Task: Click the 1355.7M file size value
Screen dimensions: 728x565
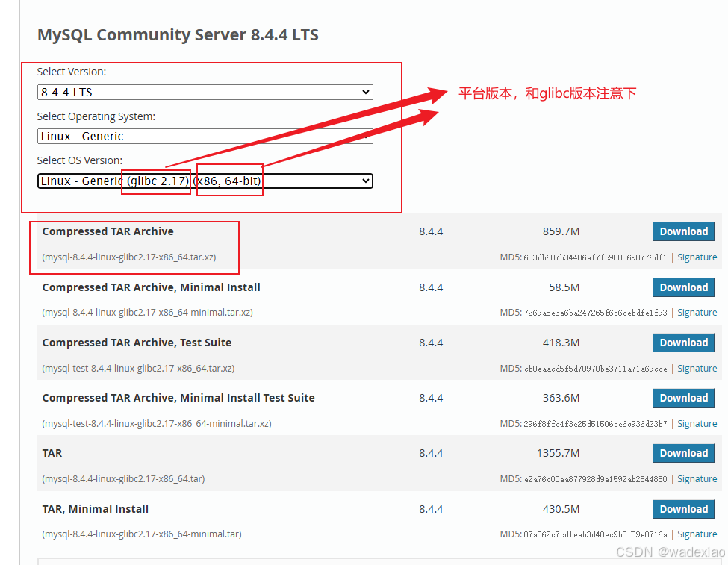Action: (x=558, y=453)
